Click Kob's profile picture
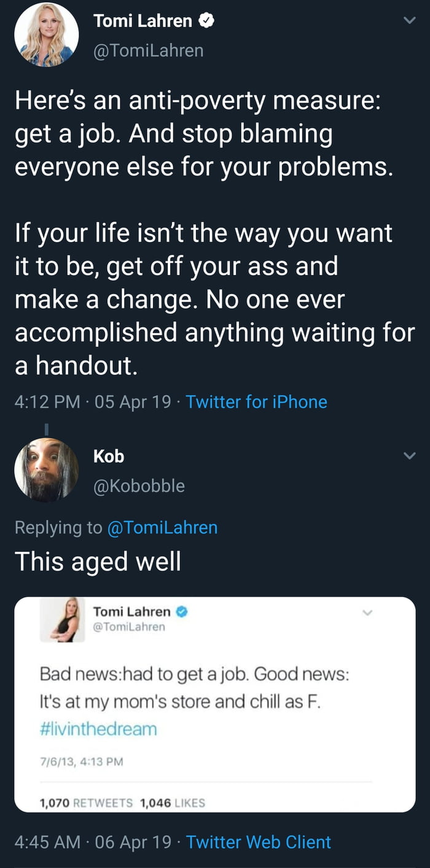Viewport: 430px width, 868px height. [x=46, y=470]
